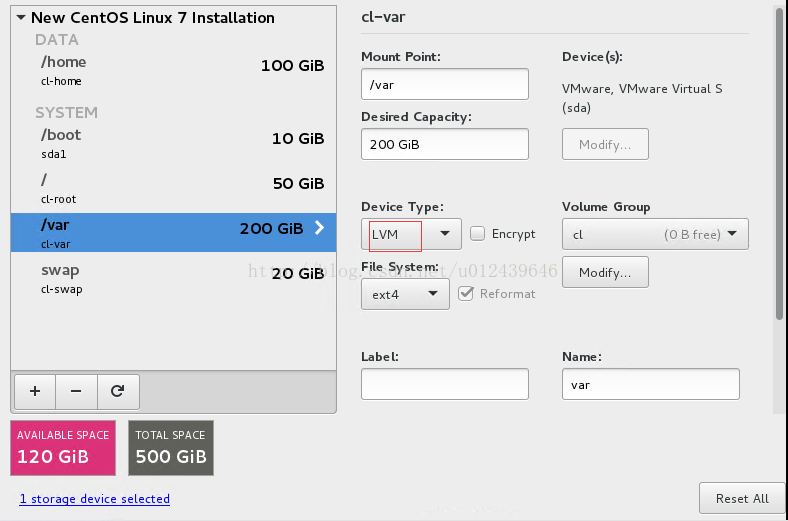Click the plus icon to add mount point
788x521 pixels.
(35, 391)
